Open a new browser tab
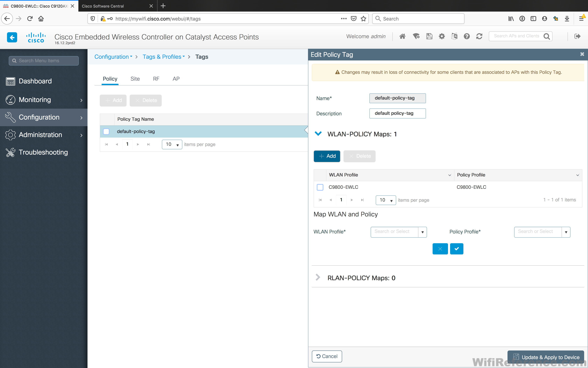This screenshot has height=368, width=588. click(163, 6)
